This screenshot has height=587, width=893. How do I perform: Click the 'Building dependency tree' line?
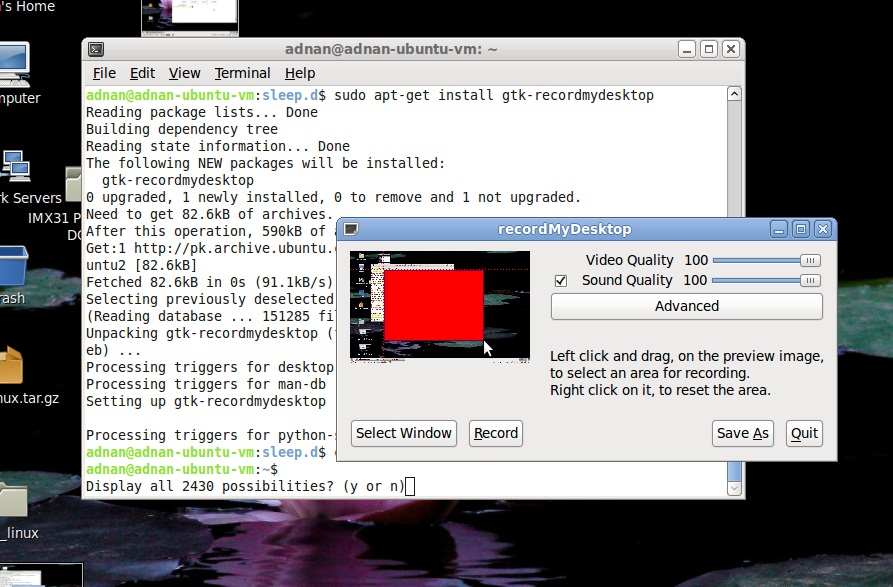(182, 129)
